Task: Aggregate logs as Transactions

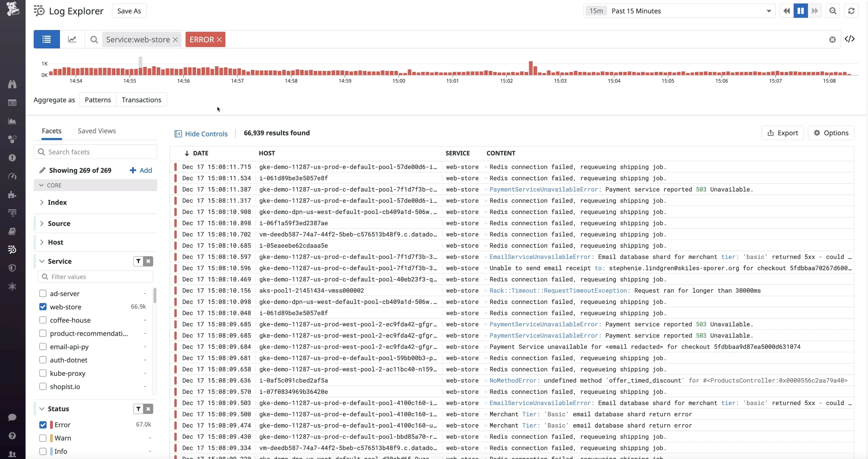Action: click(142, 100)
